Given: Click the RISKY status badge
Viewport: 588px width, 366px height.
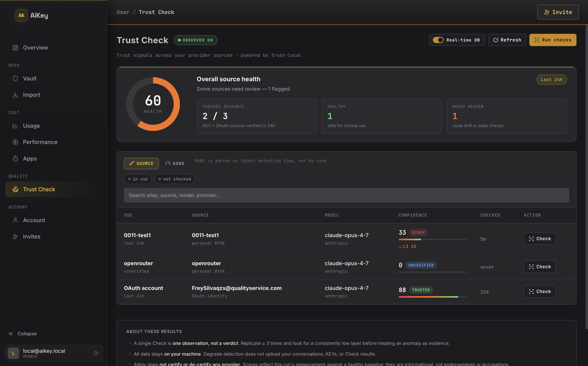Looking at the screenshot, I should (418, 233).
